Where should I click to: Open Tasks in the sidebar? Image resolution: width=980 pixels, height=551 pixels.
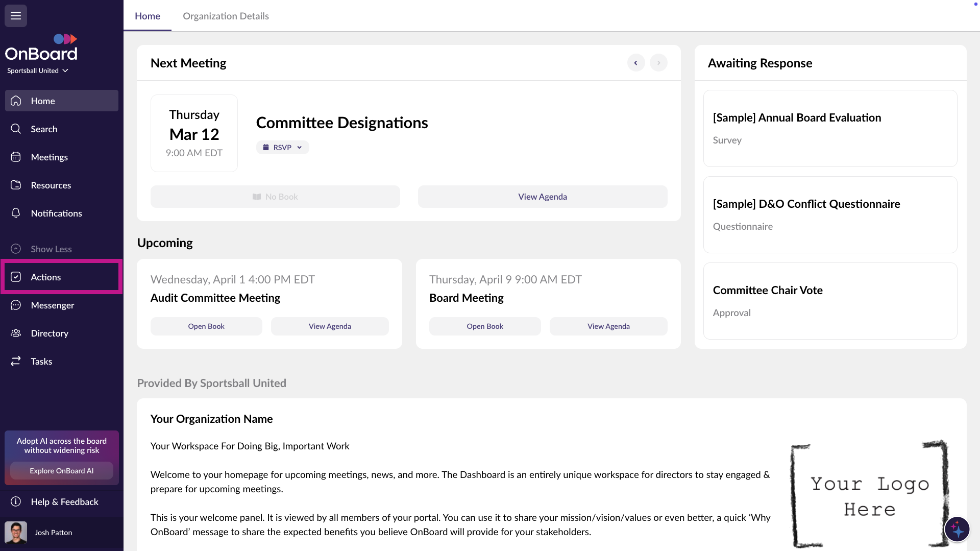(x=41, y=362)
